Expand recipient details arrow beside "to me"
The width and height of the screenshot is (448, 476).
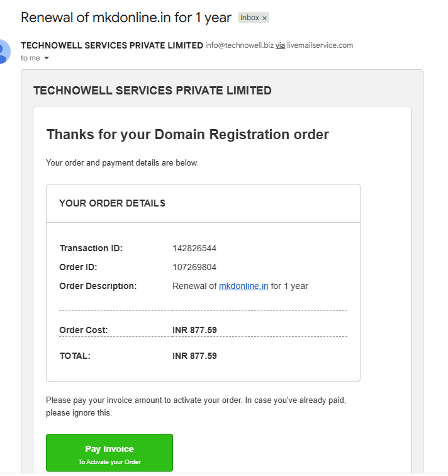[x=47, y=58]
